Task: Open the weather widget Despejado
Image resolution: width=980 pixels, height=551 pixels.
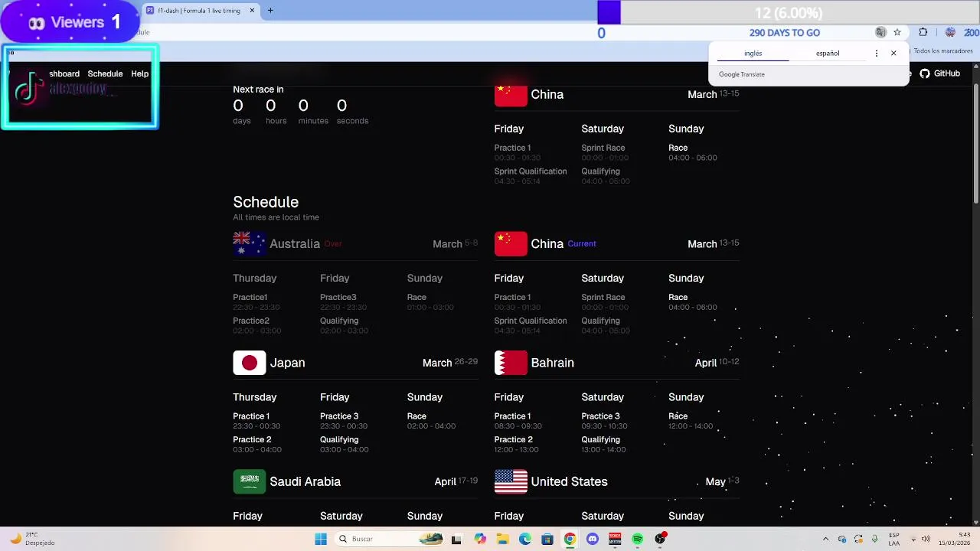Action: (31, 539)
